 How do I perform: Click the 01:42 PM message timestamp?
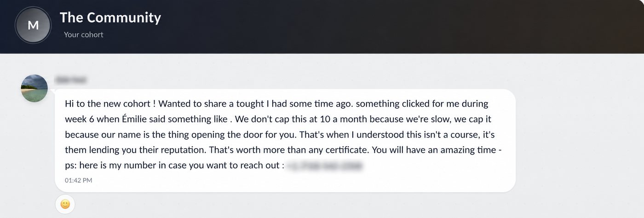click(x=79, y=180)
